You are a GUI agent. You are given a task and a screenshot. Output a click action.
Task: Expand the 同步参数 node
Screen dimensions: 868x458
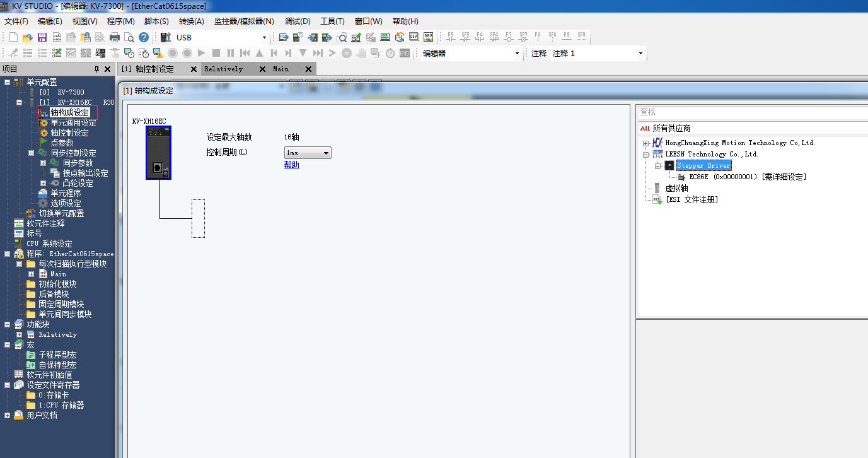tap(43, 163)
